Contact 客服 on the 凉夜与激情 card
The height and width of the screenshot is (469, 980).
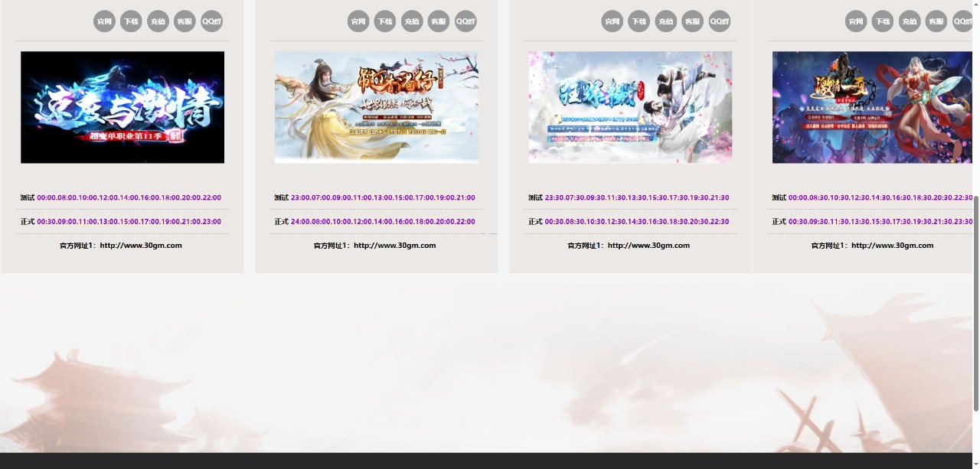[x=185, y=21]
